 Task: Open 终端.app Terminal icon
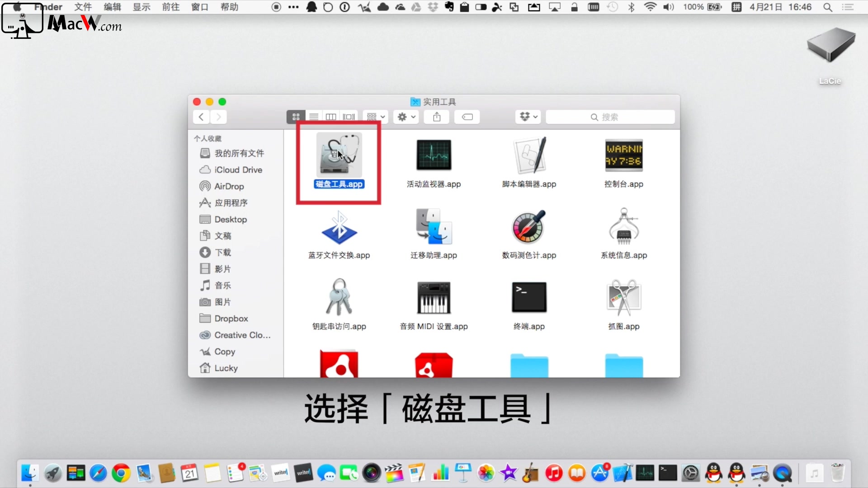(529, 297)
